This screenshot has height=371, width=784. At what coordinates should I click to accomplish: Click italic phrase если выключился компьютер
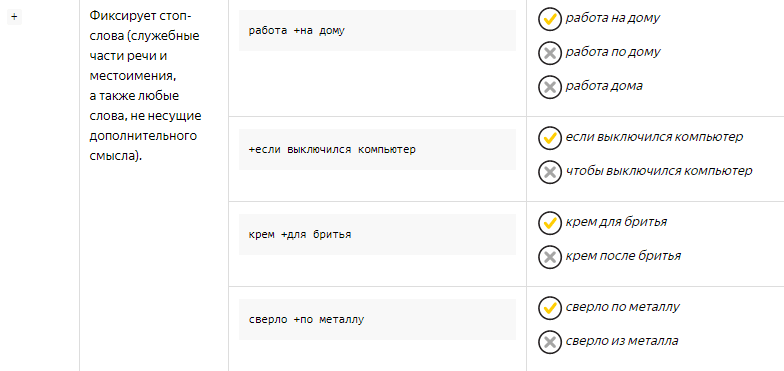654,137
